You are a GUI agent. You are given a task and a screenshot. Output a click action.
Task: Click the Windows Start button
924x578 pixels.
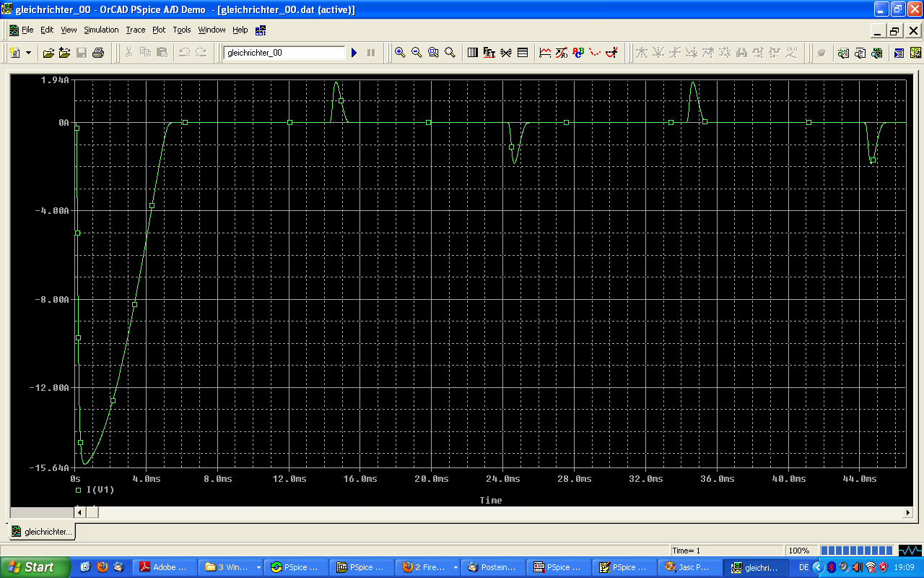35,567
